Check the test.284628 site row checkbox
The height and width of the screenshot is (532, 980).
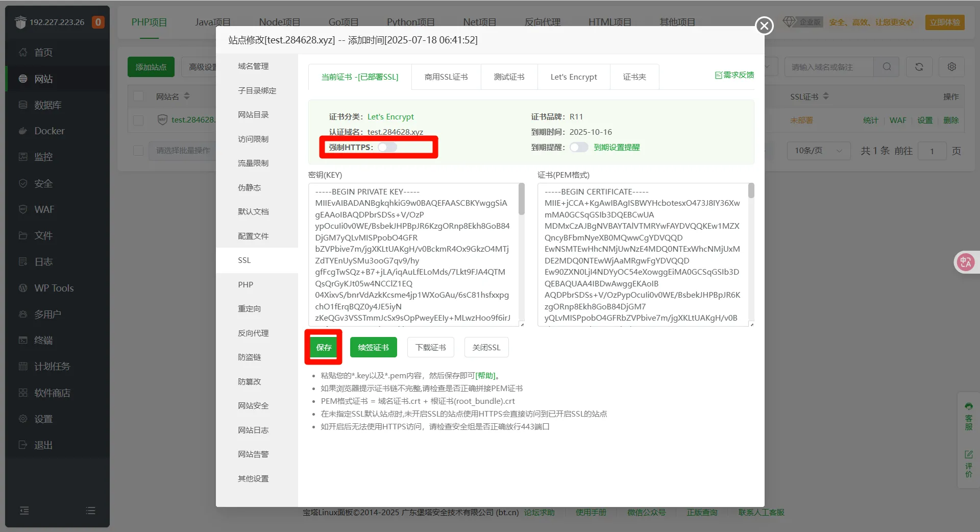pos(138,120)
